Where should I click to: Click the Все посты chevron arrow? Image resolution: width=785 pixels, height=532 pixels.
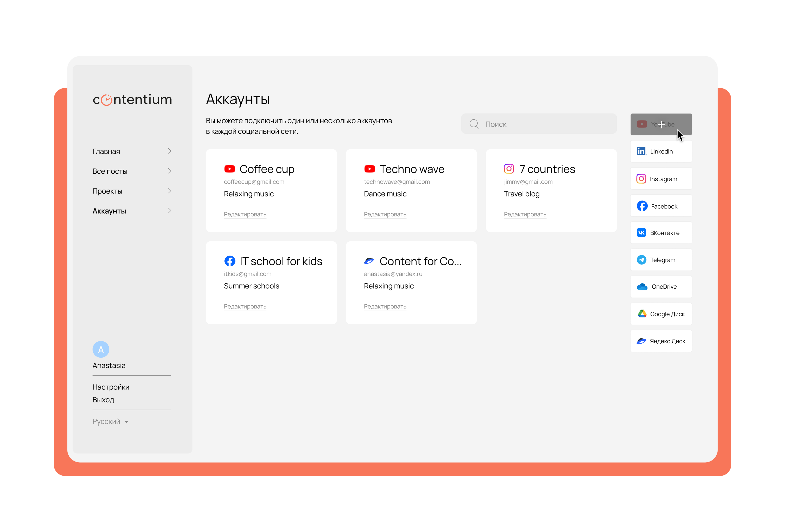(170, 171)
